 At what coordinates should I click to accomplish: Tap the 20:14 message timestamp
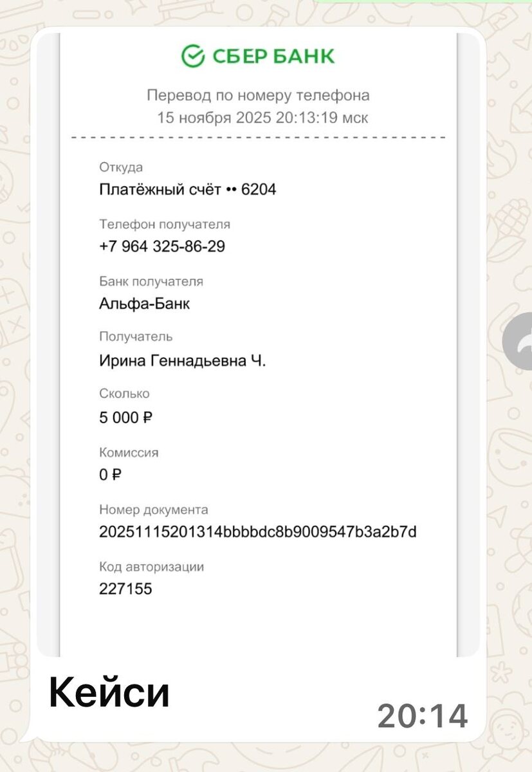pyautogui.click(x=423, y=716)
